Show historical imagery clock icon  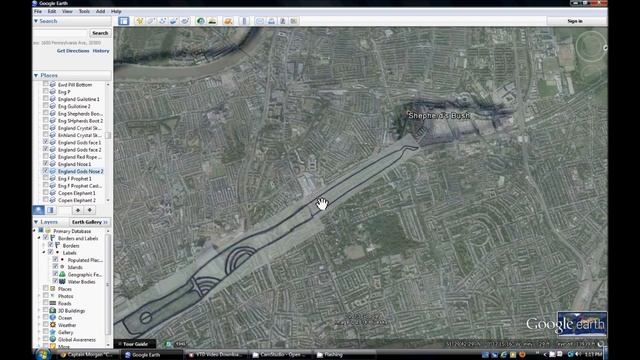(200, 21)
